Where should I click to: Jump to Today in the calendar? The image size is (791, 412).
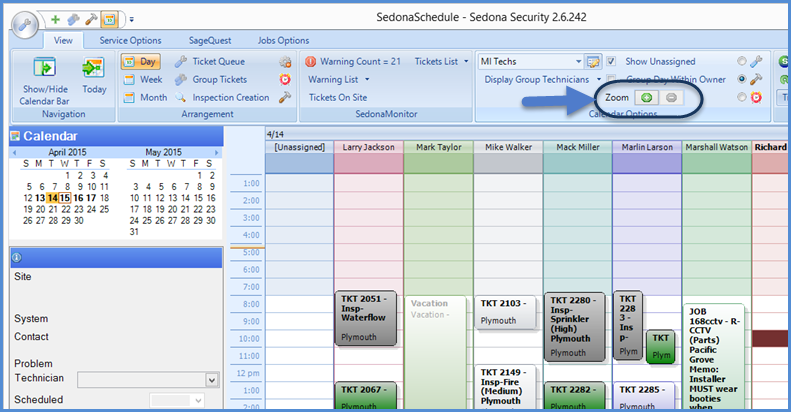94,76
